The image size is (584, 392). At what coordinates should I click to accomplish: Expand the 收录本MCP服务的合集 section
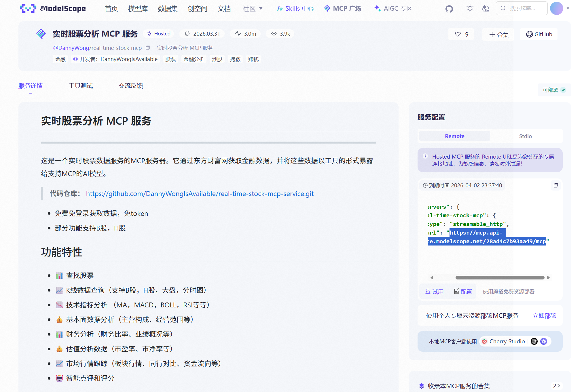point(556,386)
